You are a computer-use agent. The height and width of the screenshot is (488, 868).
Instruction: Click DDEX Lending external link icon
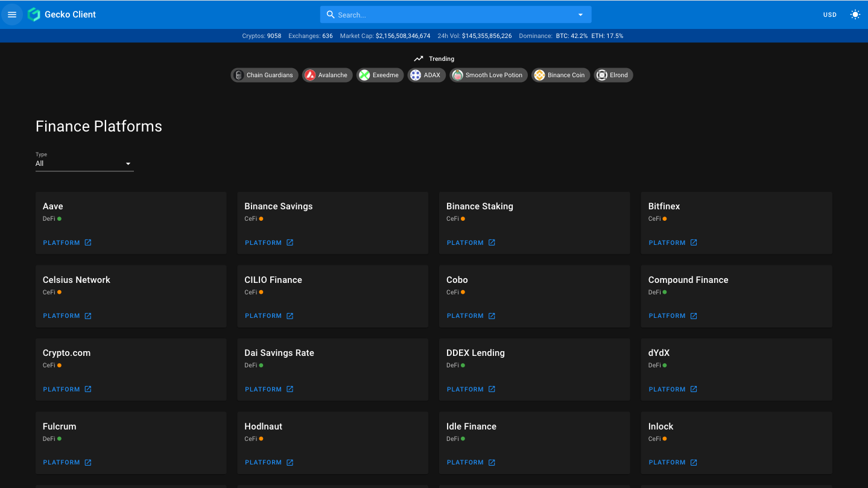pos(492,389)
